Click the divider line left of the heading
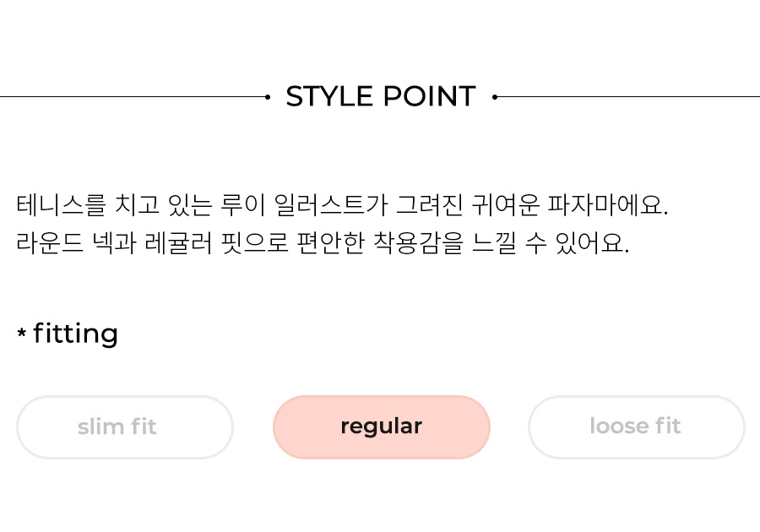 click(133, 97)
